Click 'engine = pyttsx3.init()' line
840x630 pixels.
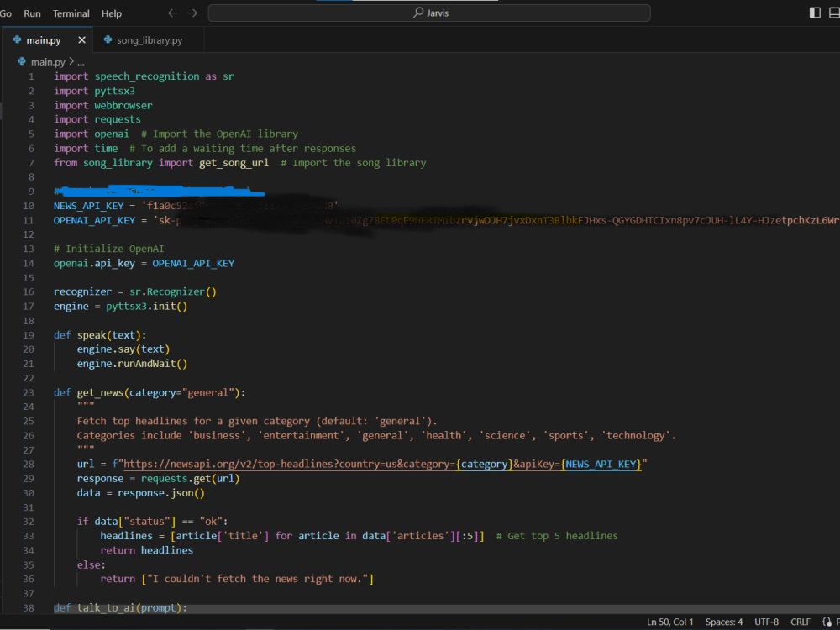tap(120, 307)
